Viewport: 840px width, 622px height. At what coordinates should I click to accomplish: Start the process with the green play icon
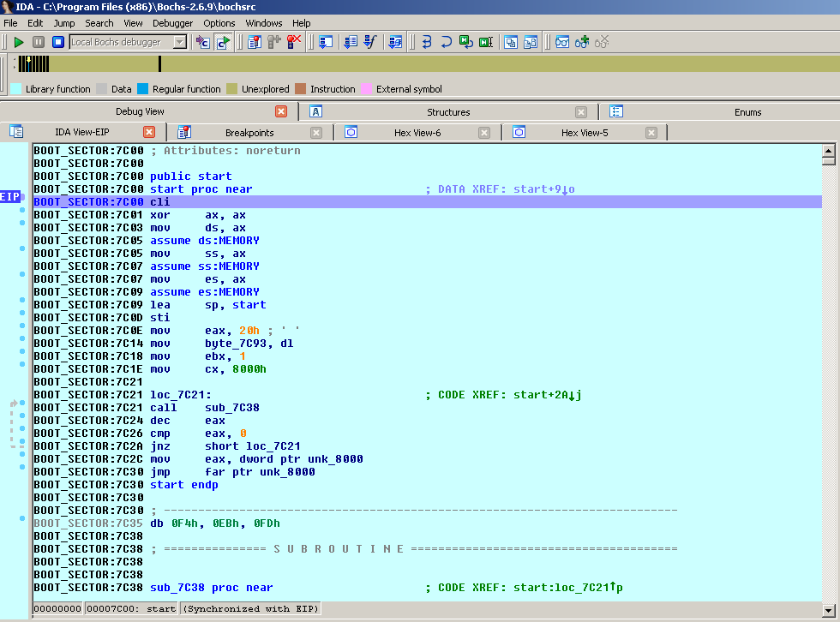[19, 42]
